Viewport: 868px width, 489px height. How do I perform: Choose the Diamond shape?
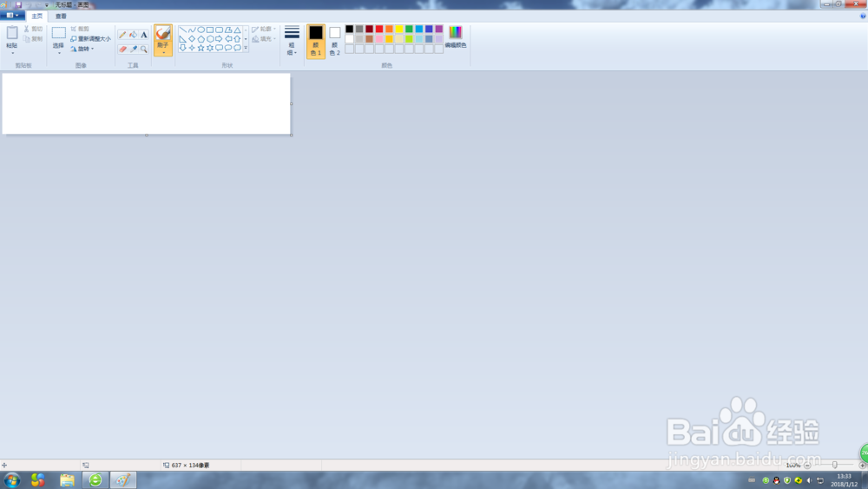(192, 39)
